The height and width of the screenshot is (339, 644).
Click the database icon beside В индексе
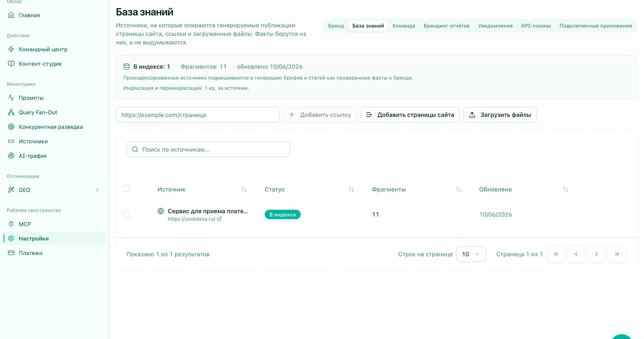(127, 67)
